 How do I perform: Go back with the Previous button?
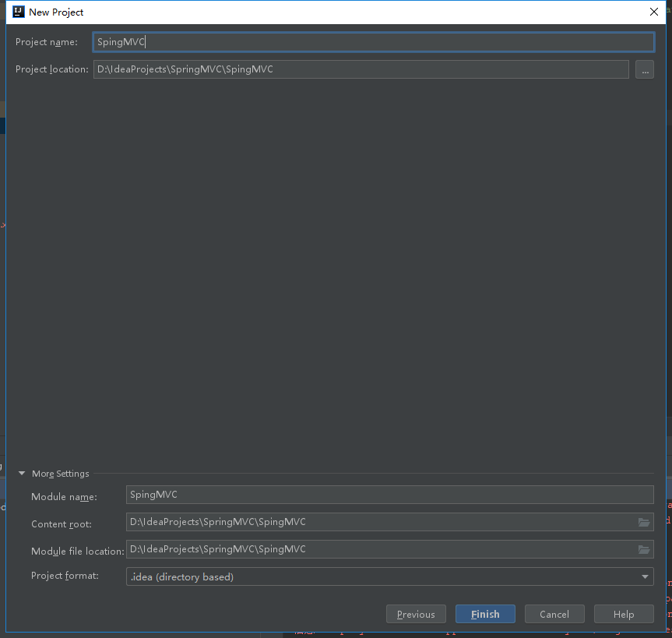[416, 614]
